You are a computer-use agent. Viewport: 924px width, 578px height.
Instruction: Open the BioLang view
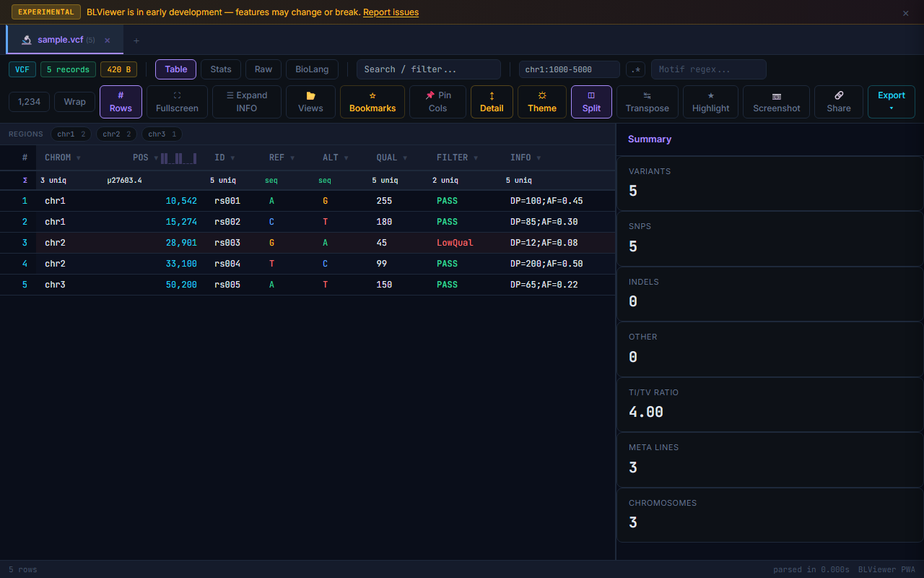click(312, 69)
